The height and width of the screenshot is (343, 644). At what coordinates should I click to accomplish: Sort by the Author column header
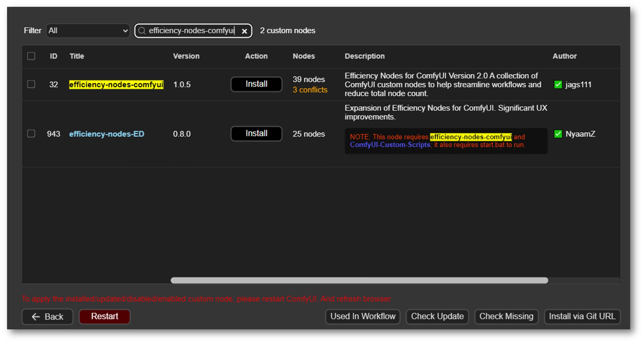point(564,56)
